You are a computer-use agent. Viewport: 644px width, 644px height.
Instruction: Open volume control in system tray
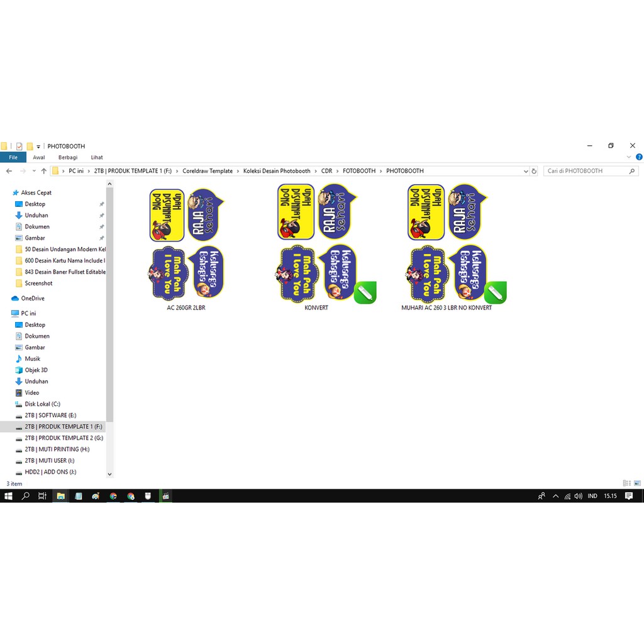tap(579, 496)
